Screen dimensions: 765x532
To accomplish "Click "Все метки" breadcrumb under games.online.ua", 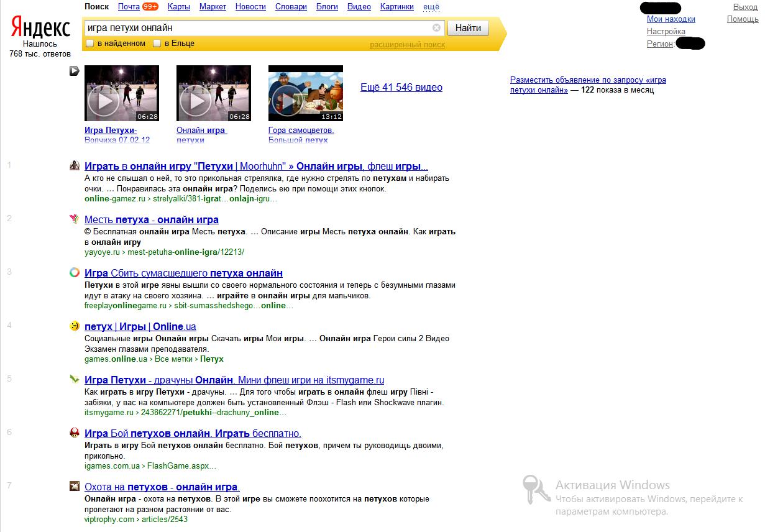I will pyautogui.click(x=175, y=359).
